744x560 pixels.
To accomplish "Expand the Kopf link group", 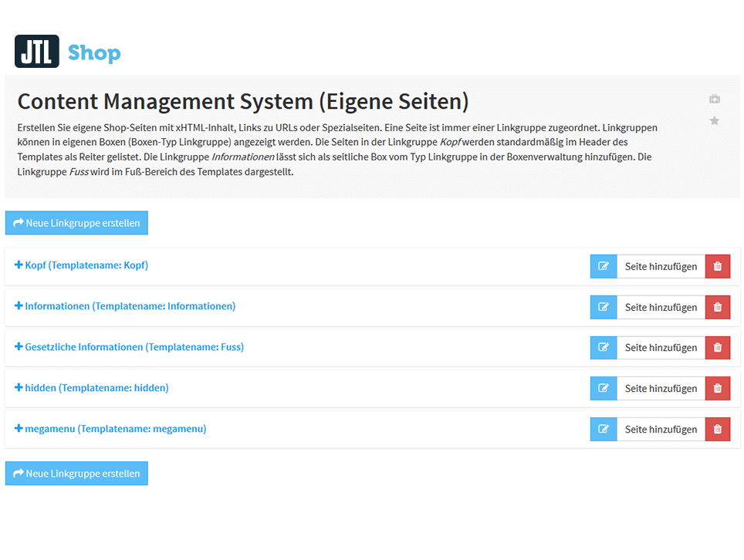I will click(81, 265).
